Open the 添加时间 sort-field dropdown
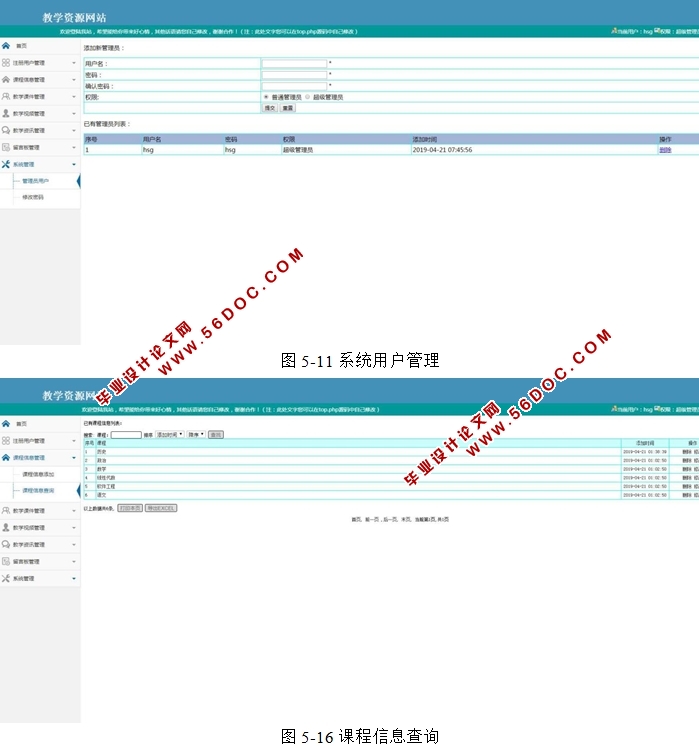Viewport: 699px width, 749px height. pyautogui.click(x=170, y=435)
